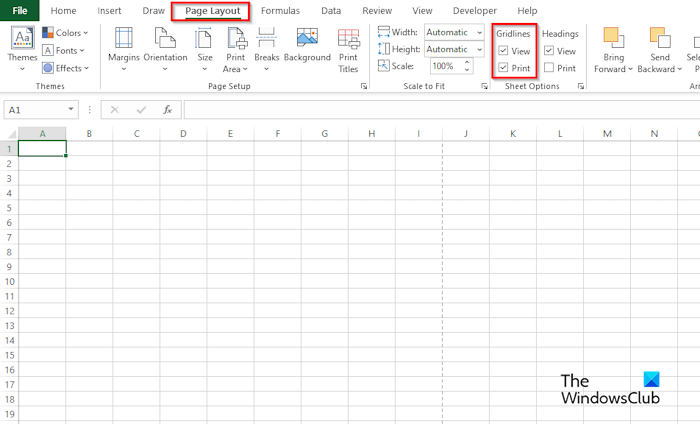Screen dimensions: 700x424
Task: Click the Orientation icon
Action: pos(165,37)
